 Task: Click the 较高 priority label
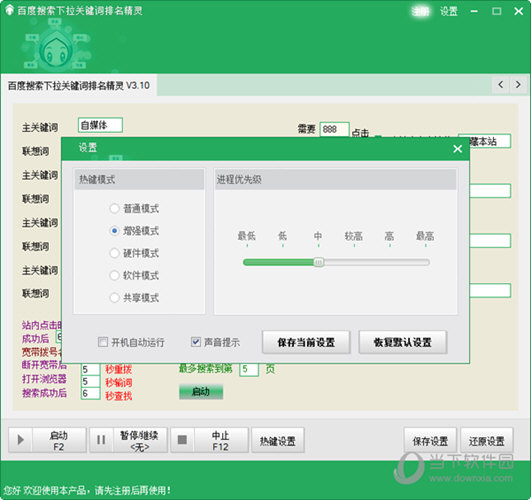(354, 236)
